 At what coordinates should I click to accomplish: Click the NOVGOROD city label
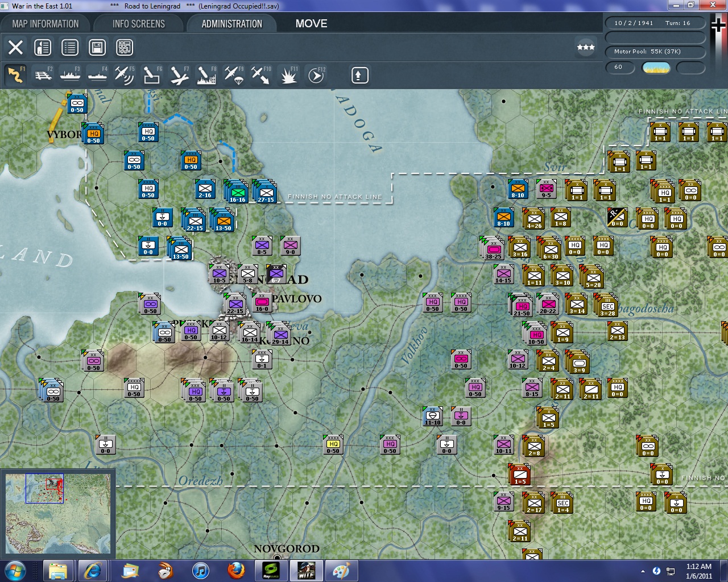[x=286, y=548]
